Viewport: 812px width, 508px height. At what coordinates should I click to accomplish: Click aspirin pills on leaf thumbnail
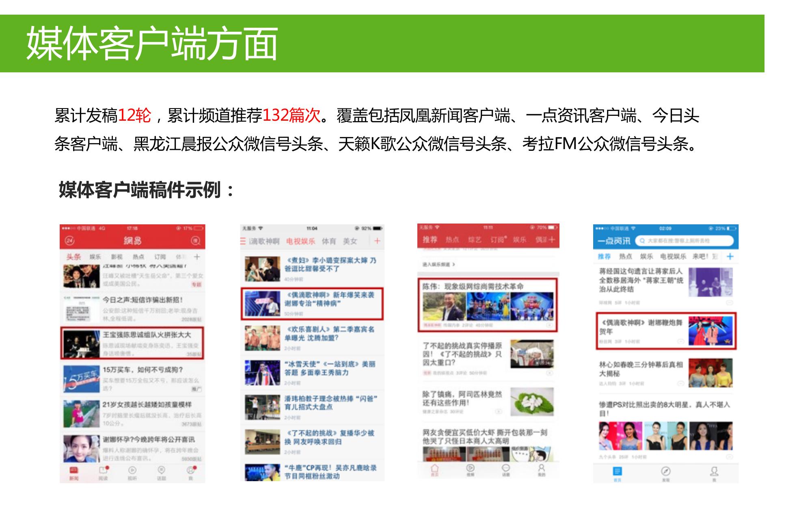[x=532, y=402]
